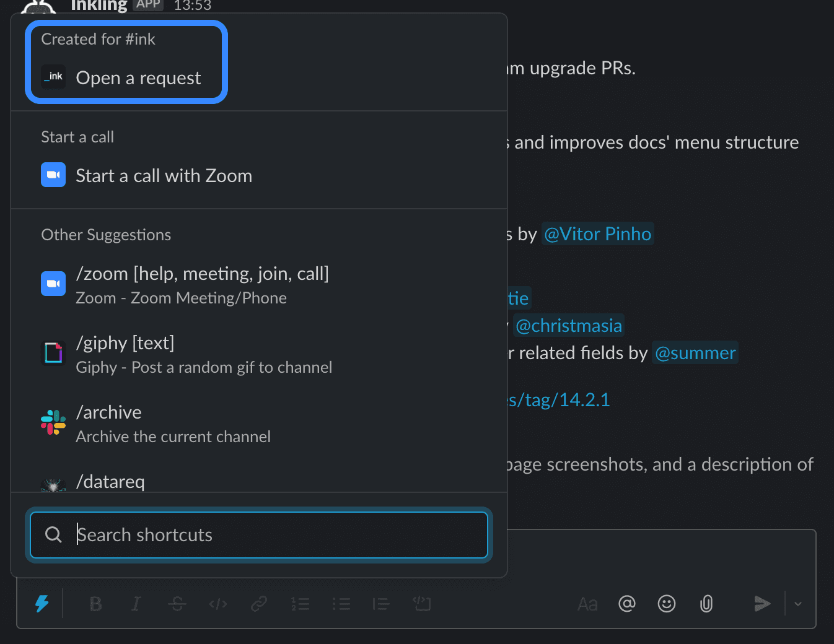Open the emoji picker
The image size is (834, 644).
click(x=667, y=603)
